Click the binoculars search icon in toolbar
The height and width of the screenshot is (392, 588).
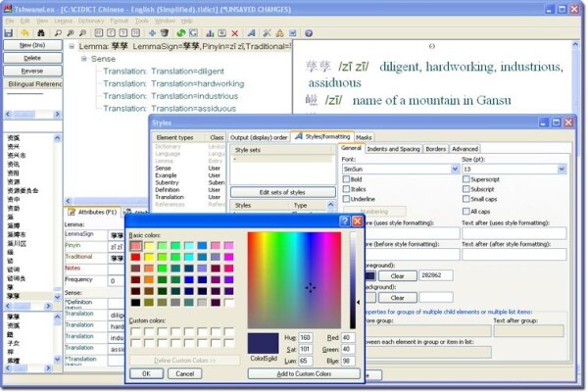tap(40, 33)
